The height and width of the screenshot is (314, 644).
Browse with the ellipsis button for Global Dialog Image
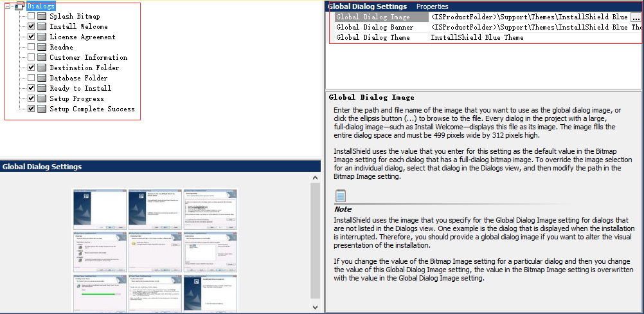tap(636, 17)
